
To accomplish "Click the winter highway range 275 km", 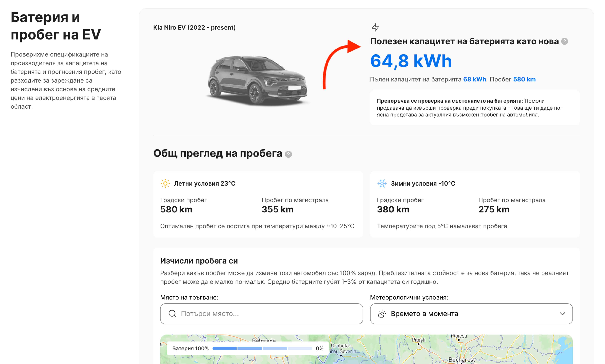I will [x=494, y=209].
